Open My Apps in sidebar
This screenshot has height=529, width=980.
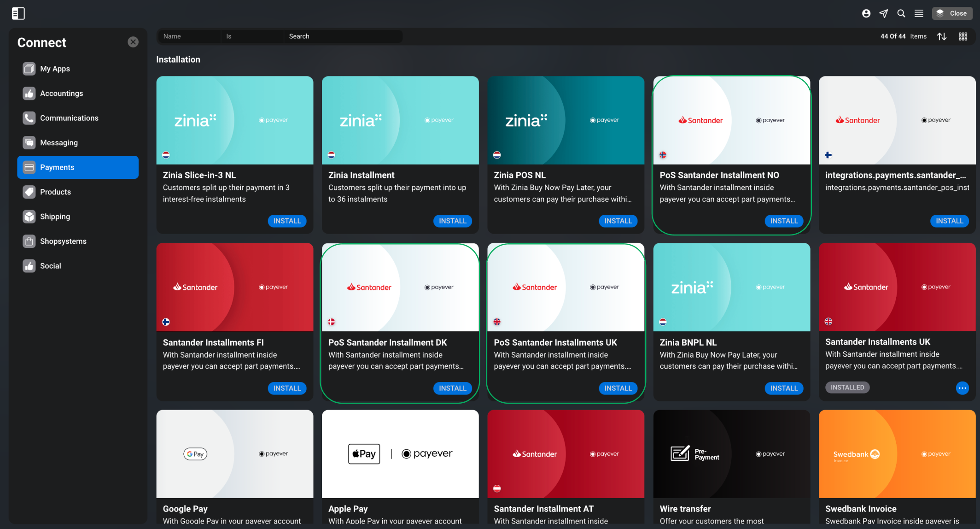pos(78,69)
